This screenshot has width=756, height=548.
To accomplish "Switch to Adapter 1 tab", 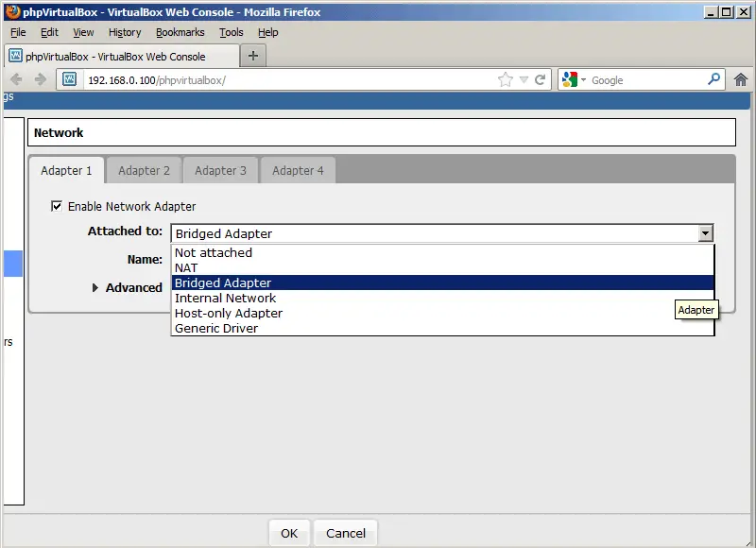I will (66, 171).
